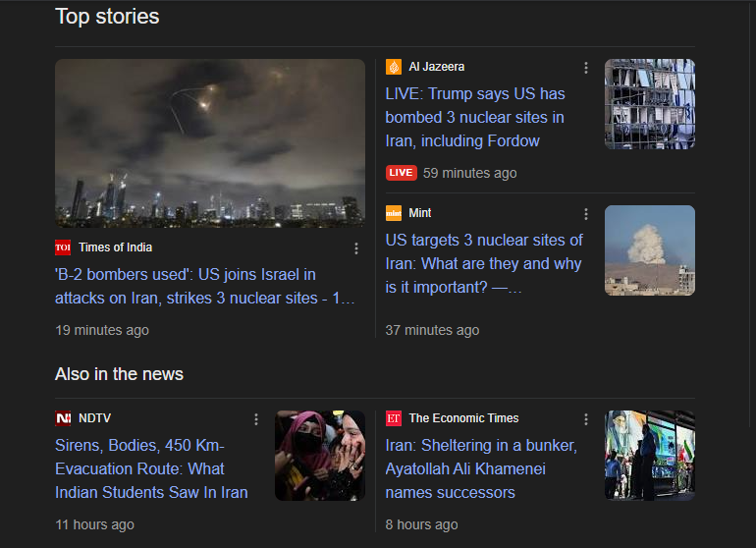Open damaged building thumbnail for Al Jazeera story
Screen dimensions: 756x548
click(x=650, y=104)
